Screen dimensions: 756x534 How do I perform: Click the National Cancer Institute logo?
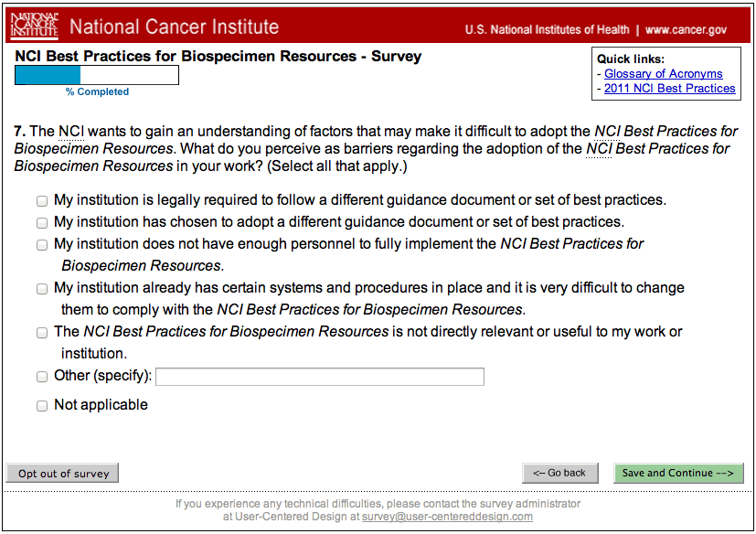click(34, 26)
